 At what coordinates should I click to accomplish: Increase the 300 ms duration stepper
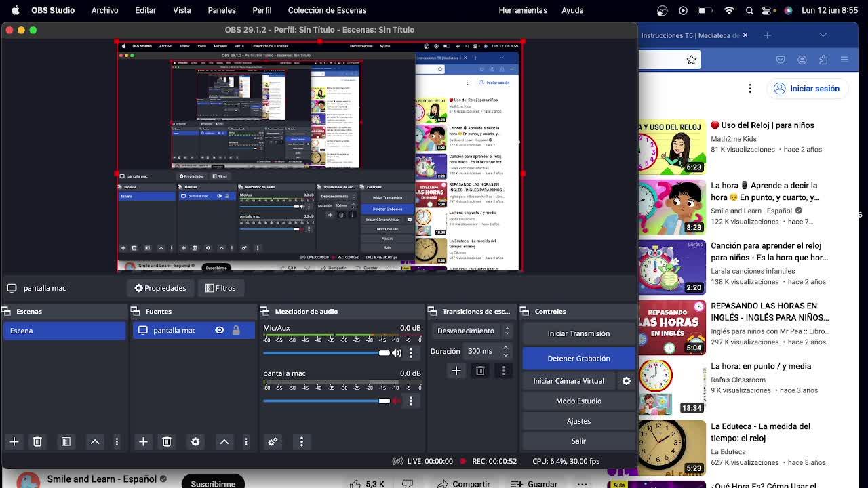tap(505, 348)
